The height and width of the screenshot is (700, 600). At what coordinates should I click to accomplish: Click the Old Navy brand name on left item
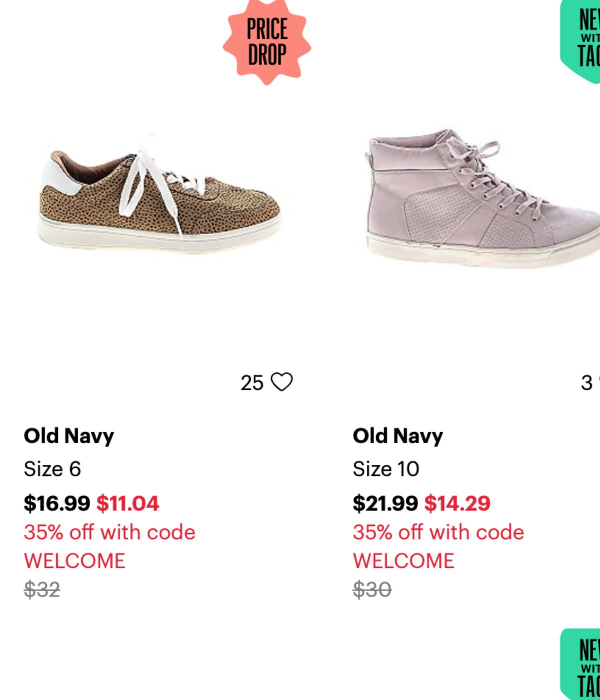click(x=69, y=434)
